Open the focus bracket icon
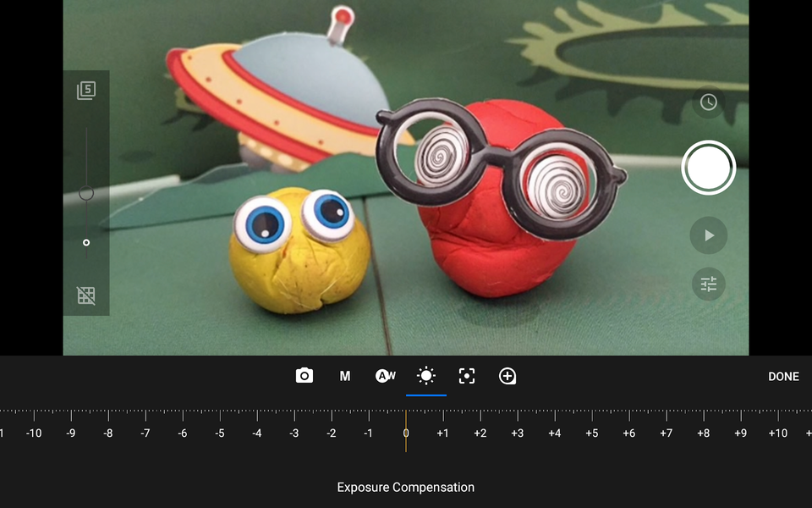This screenshot has height=508, width=812. (x=467, y=376)
